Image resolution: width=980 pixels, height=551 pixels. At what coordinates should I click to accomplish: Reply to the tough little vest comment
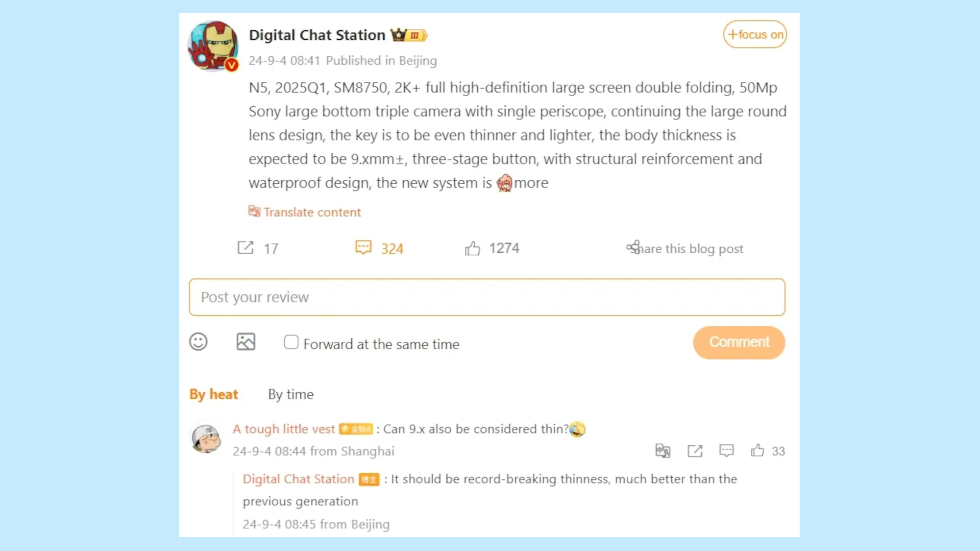point(726,451)
